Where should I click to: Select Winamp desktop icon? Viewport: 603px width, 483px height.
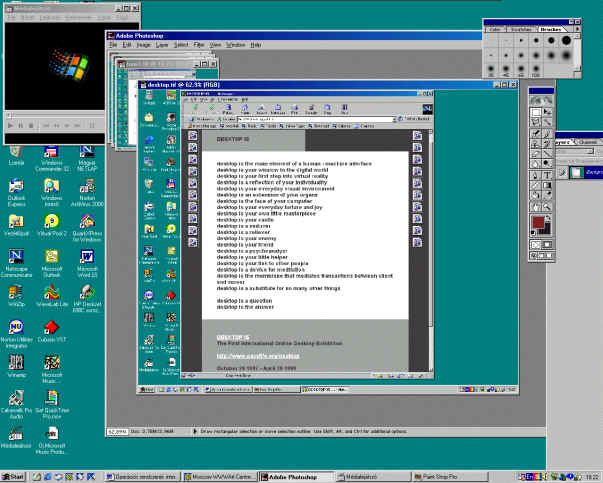16,367
